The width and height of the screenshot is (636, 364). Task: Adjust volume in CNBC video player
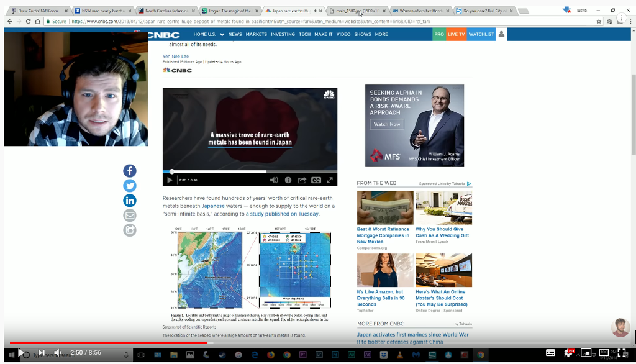[x=274, y=180]
